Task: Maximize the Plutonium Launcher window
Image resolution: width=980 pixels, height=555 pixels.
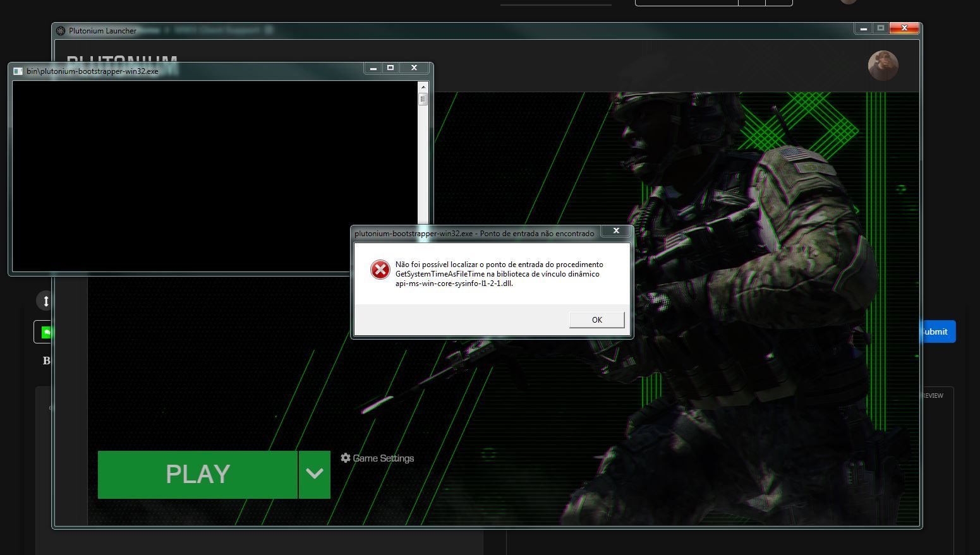Action: 880,28
